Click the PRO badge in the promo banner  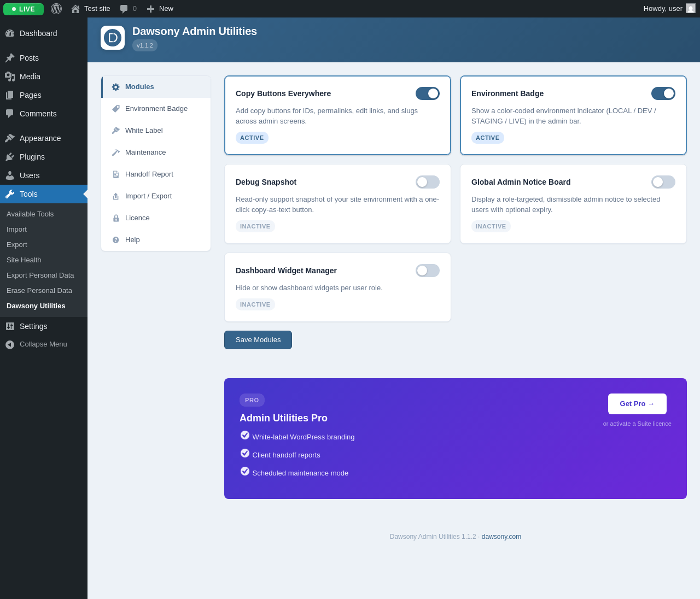coord(252,400)
